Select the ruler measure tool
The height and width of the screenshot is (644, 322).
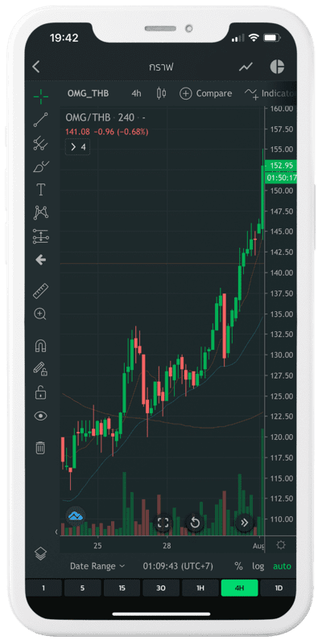tap(40, 291)
